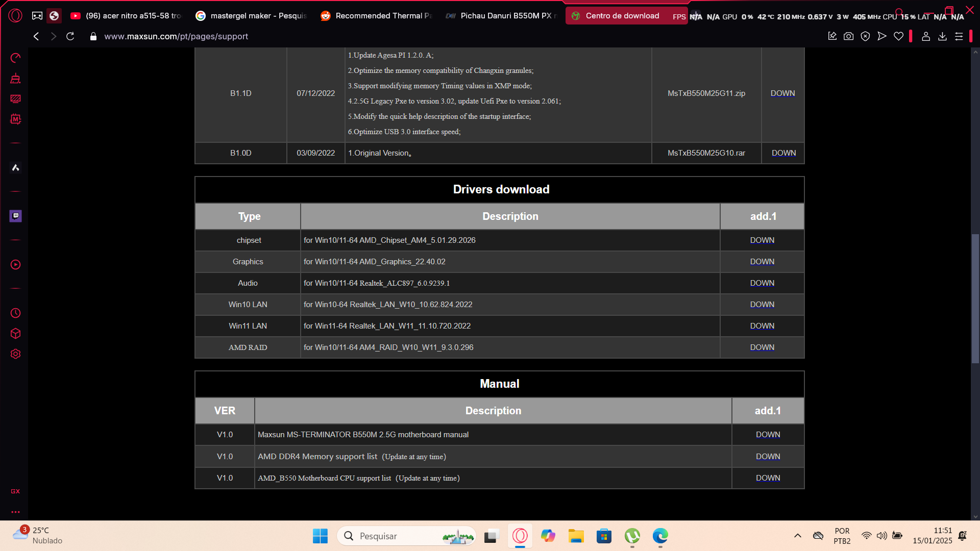
Task: Open the volume speaker tray icon
Action: coord(881,536)
